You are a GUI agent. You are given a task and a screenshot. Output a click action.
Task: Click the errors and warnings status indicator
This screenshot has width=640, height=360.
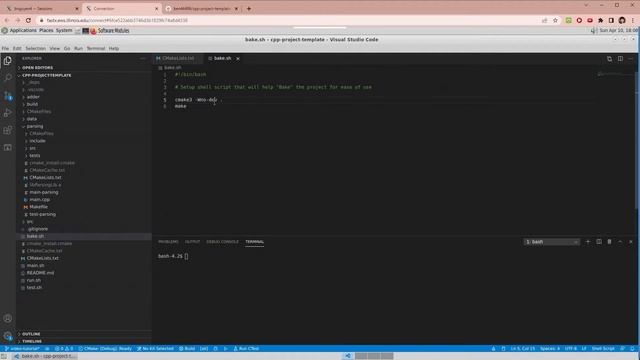[64, 349]
